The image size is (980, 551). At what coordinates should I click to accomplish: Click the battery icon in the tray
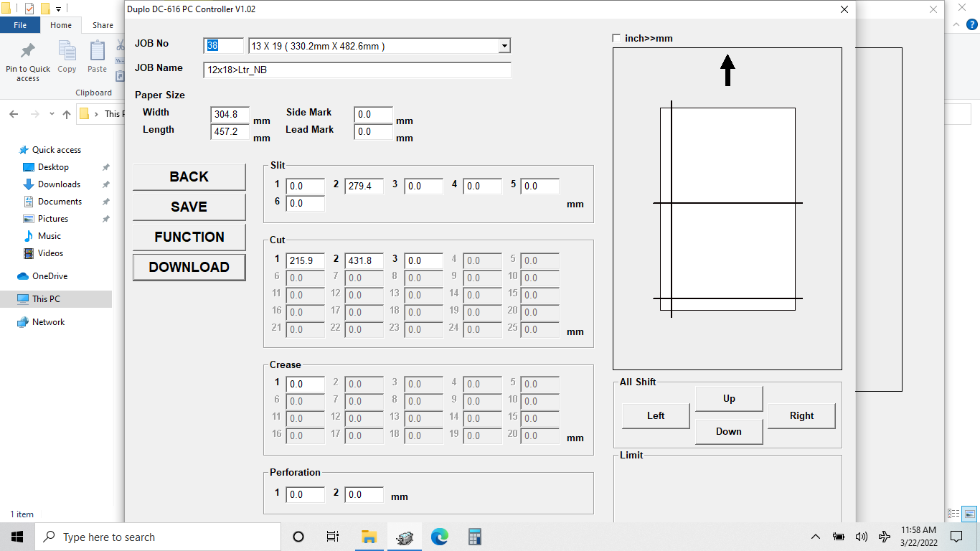(x=839, y=537)
